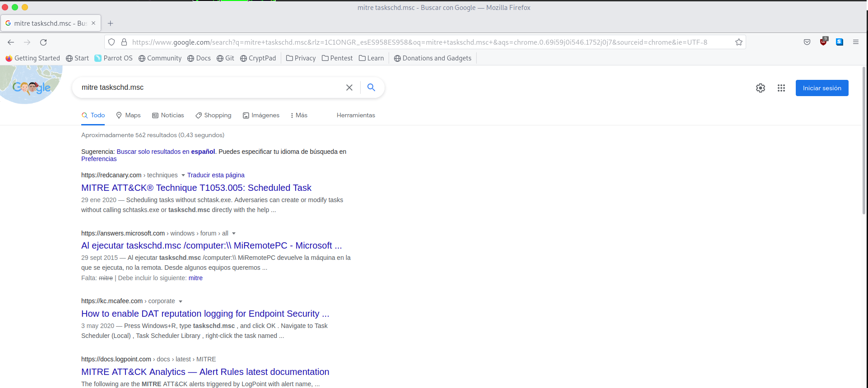Open the Más search filters menu
Image resolution: width=868 pixels, height=388 pixels.
click(299, 115)
